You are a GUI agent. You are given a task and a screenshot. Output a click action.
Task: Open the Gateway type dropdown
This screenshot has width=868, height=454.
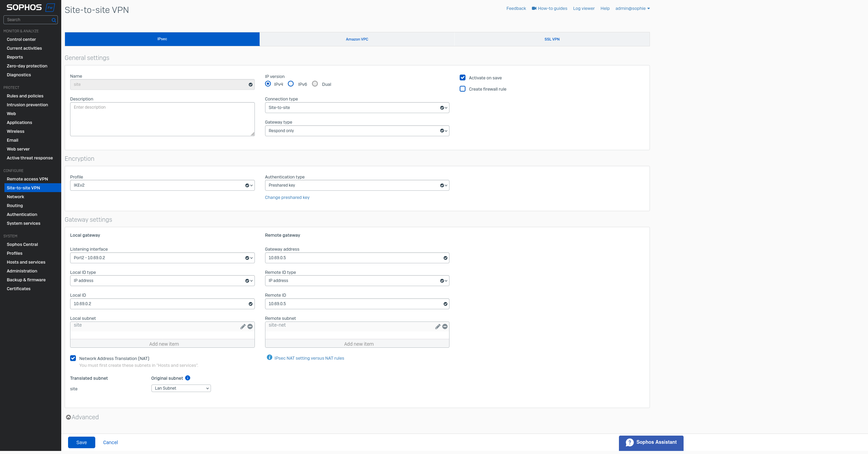357,131
